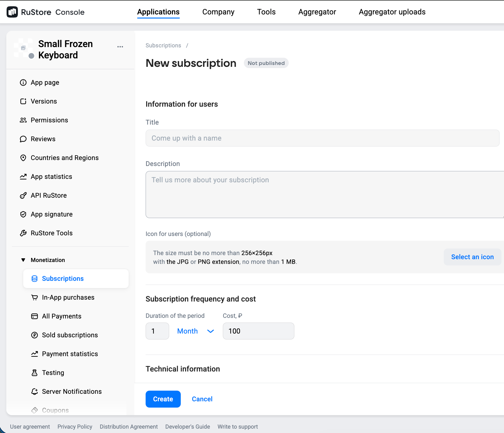The width and height of the screenshot is (504, 433).
Task: Click the App page info icon
Action: [23, 83]
